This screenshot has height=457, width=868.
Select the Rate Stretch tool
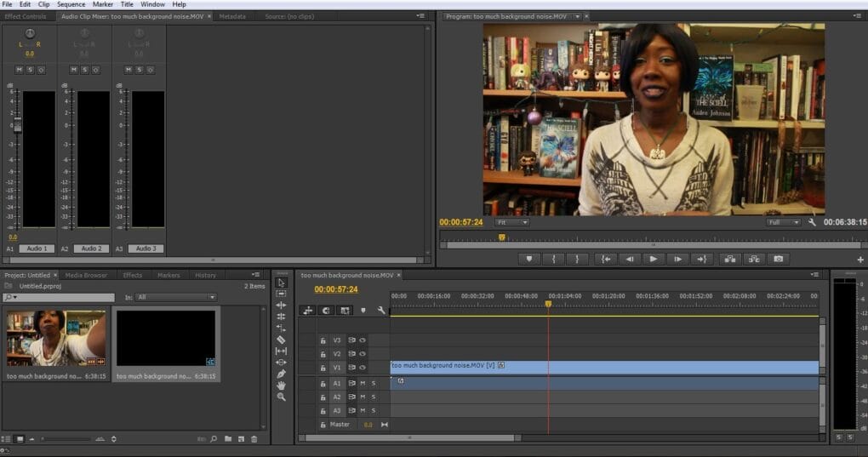click(281, 328)
